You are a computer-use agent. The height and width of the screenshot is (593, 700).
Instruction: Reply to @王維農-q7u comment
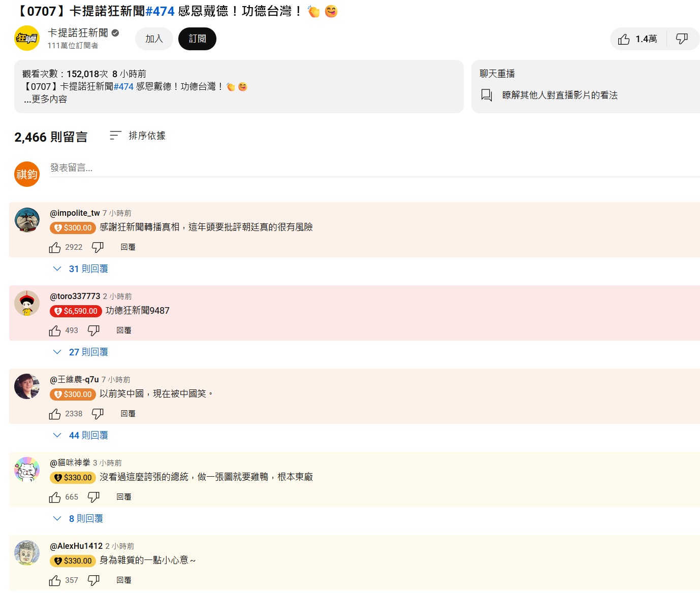click(128, 414)
